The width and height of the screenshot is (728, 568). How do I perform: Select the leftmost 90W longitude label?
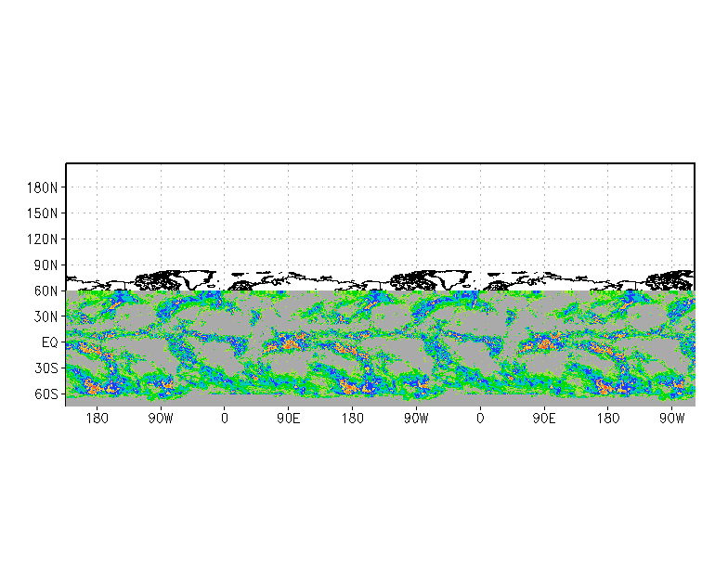click(x=161, y=419)
